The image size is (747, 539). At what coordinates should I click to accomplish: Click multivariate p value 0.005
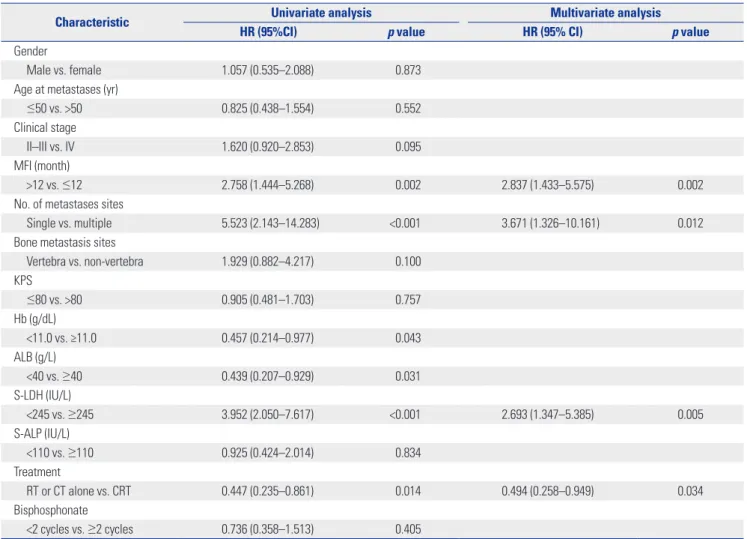[690, 414]
